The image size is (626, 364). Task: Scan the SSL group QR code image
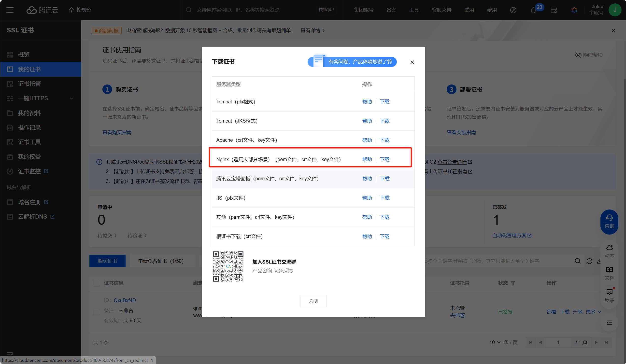(x=228, y=266)
